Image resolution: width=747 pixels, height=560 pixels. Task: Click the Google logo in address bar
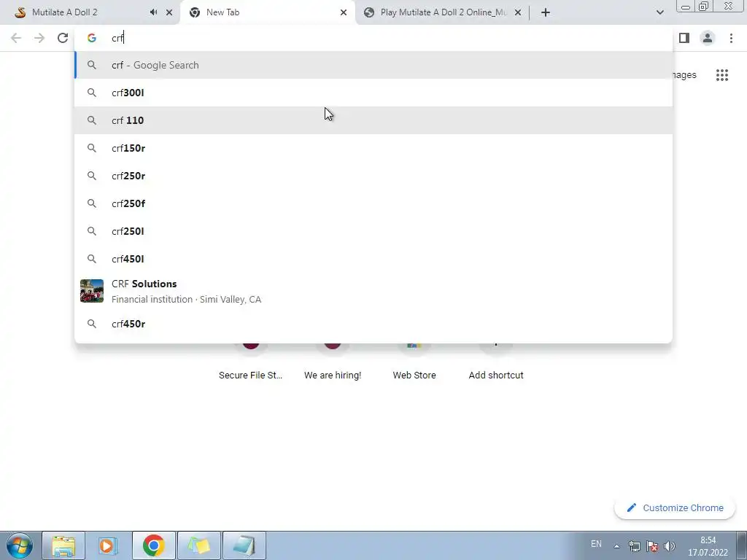[91, 38]
